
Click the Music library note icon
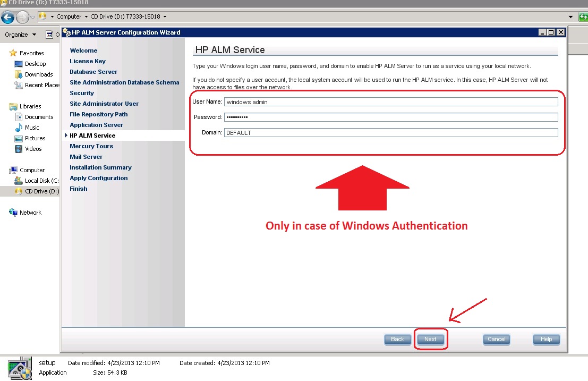coord(19,128)
